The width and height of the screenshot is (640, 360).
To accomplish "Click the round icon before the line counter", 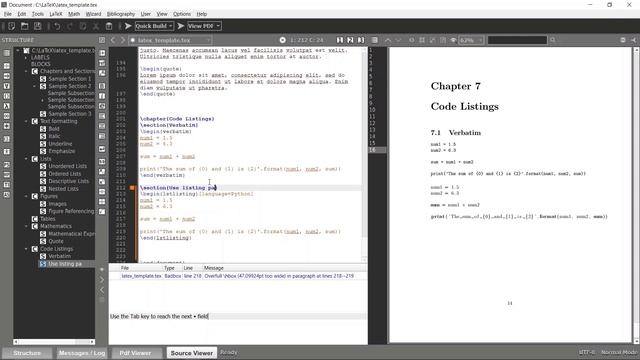I will coord(282,40).
